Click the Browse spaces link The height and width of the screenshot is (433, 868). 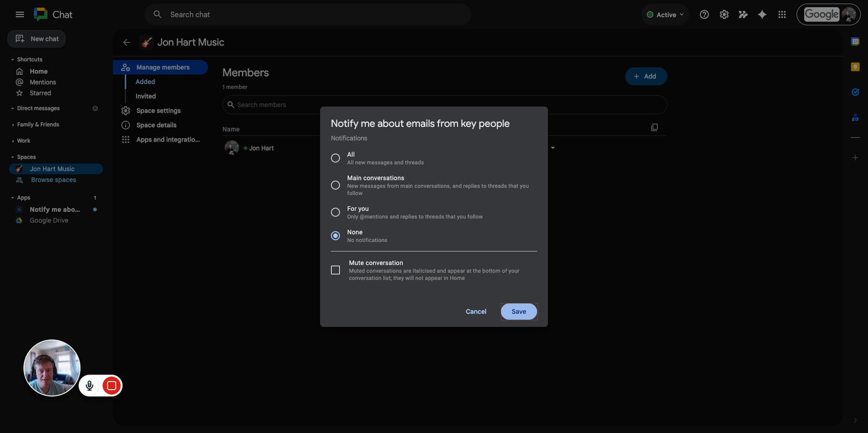pyautogui.click(x=53, y=180)
